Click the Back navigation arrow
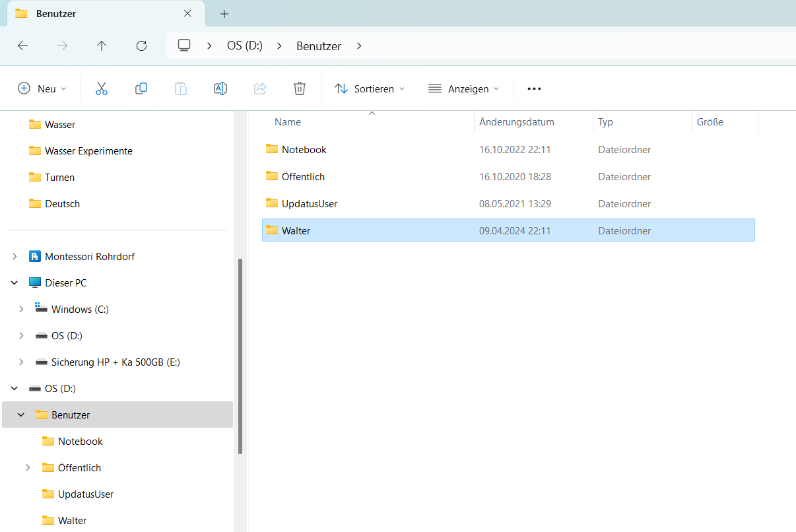This screenshot has height=532, width=796. click(22, 46)
